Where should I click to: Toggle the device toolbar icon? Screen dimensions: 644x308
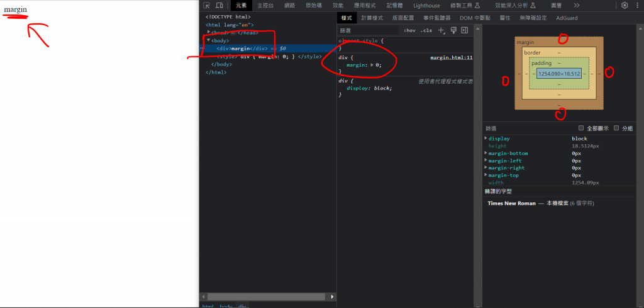pos(219,5)
